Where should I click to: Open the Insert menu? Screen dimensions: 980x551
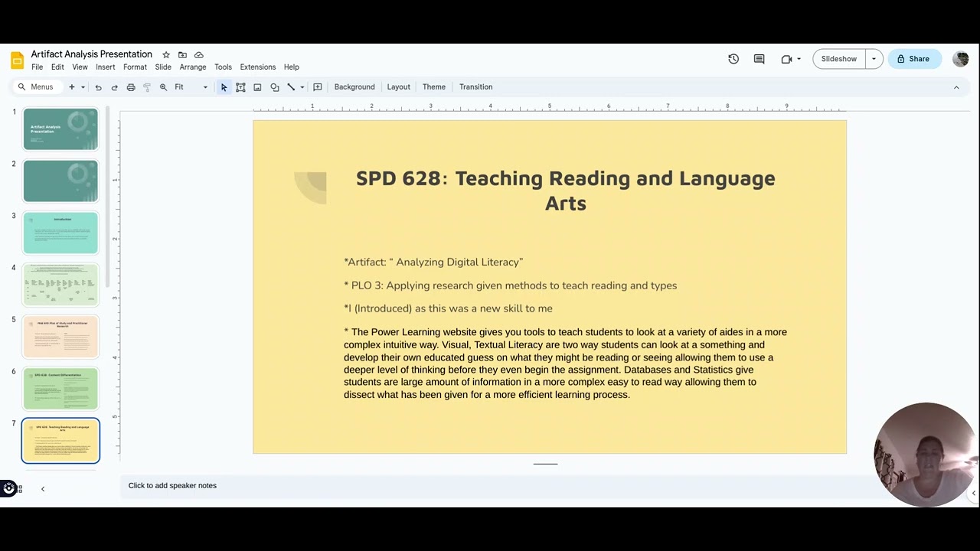pyautogui.click(x=106, y=67)
